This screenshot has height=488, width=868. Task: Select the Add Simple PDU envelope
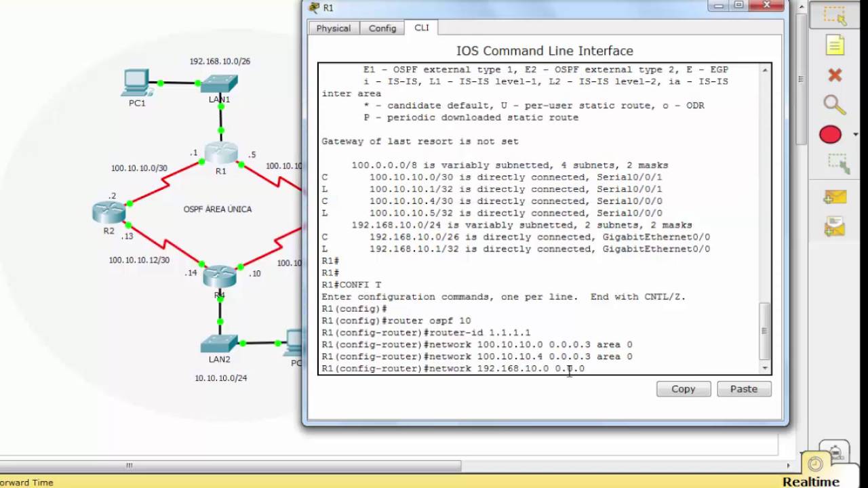click(835, 197)
